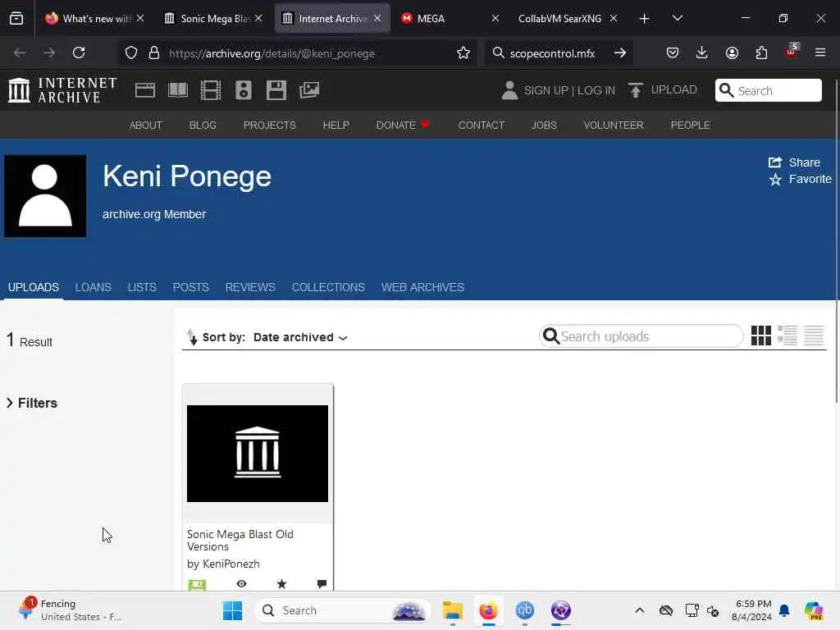Open the Images media icon

[x=309, y=90]
